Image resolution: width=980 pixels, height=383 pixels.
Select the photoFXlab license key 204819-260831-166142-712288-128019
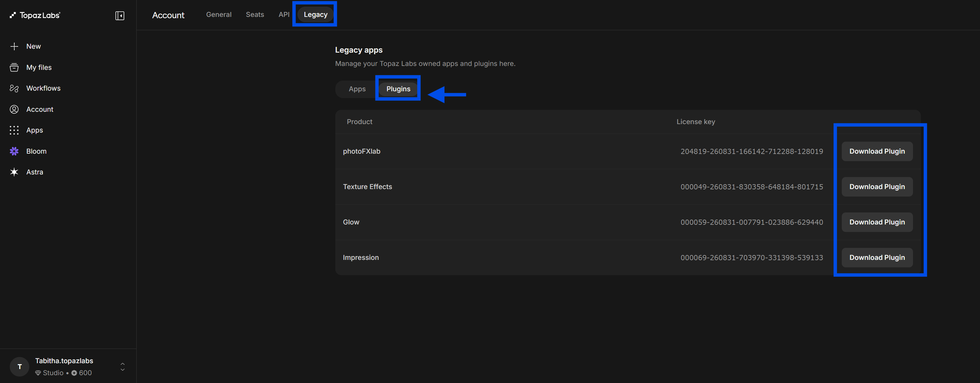[752, 151]
